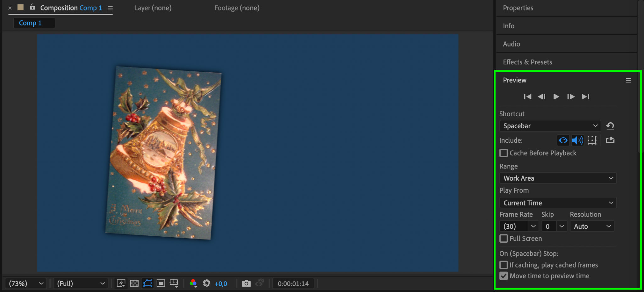Reset the exposure
The height and width of the screenshot is (292, 644).
pos(207,284)
